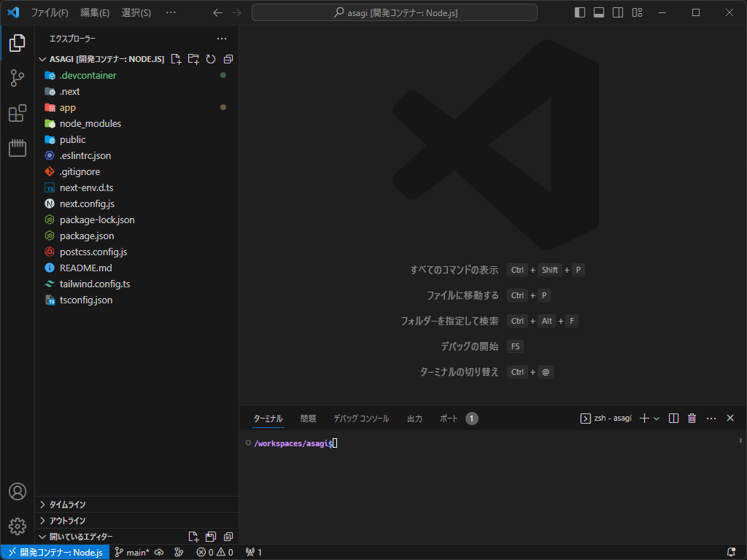Go back in navigation history
This screenshot has width=747, height=560.
[217, 13]
